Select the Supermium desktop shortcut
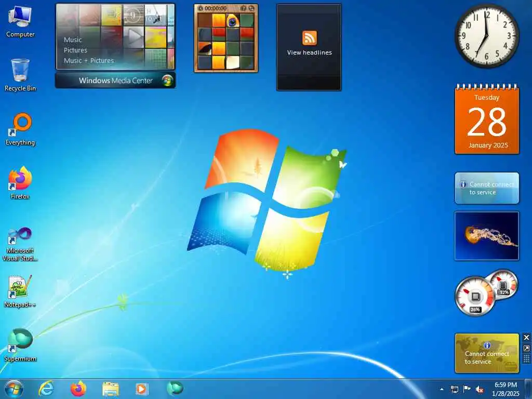 coord(20,345)
